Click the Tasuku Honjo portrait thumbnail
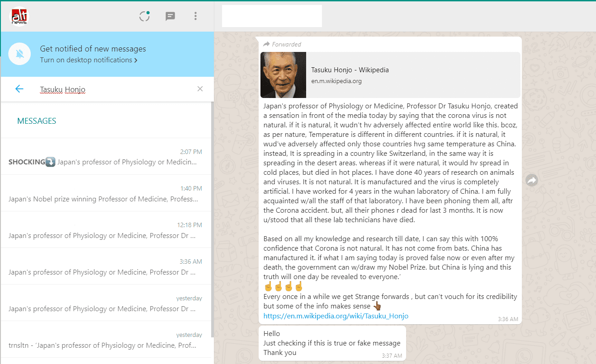 click(283, 75)
